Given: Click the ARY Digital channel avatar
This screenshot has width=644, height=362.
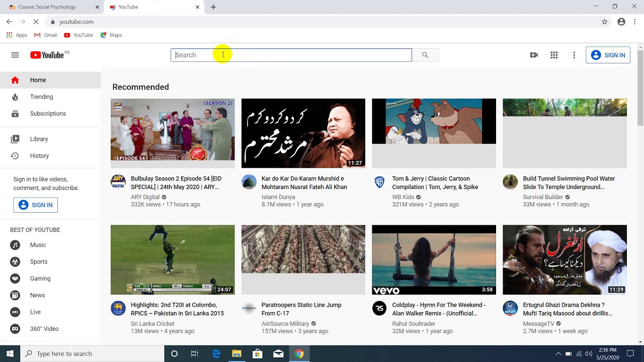Looking at the screenshot, I should pyautogui.click(x=118, y=182).
